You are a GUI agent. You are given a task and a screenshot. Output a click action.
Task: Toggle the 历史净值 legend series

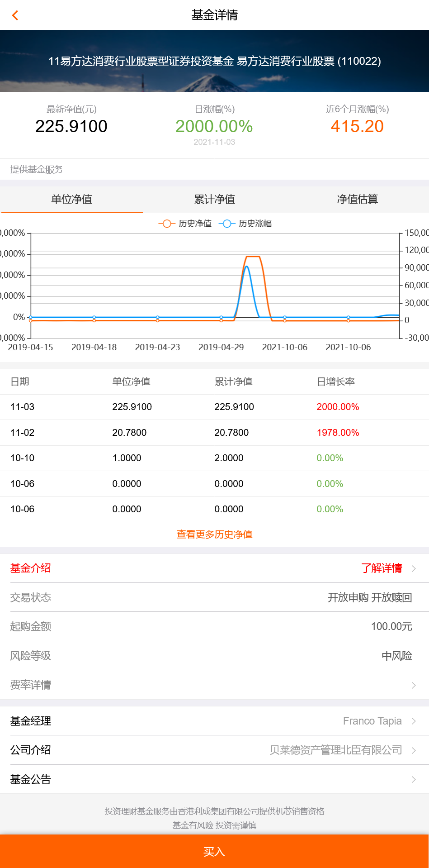pos(185,224)
